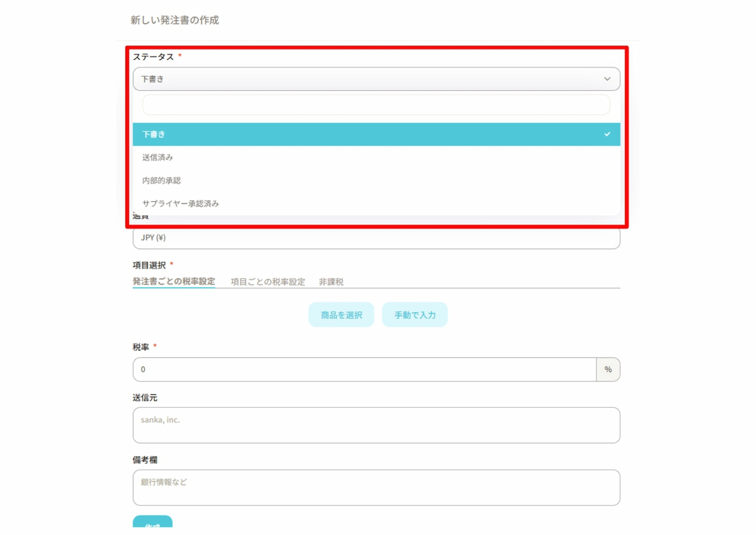Click the status dropdown search field
The height and width of the screenshot is (535, 756).
(375, 105)
